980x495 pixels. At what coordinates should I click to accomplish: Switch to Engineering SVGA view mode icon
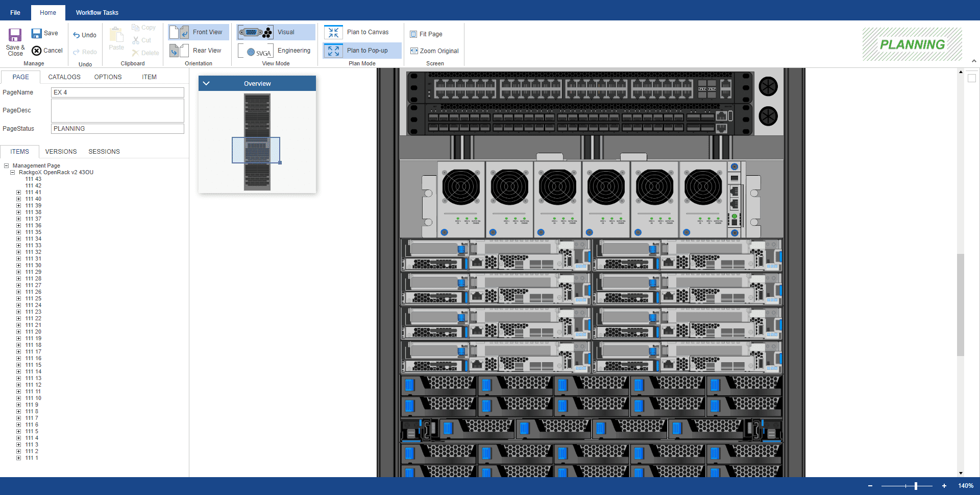pos(255,51)
